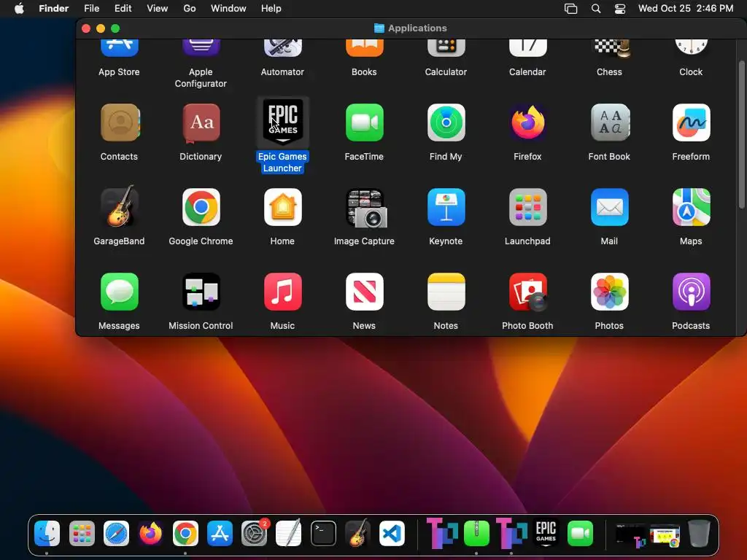The image size is (747, 560).
Task: Select the Home app icon
Action: (x=283, y=207)
